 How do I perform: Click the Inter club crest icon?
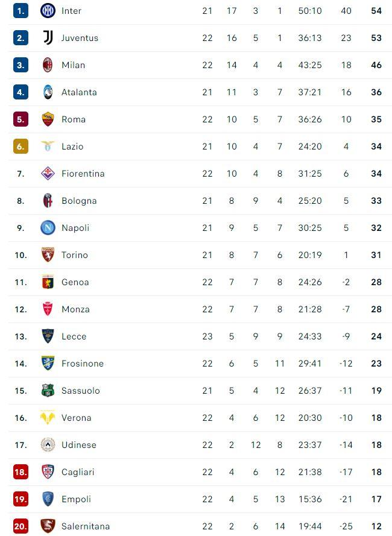coord(48,10)
